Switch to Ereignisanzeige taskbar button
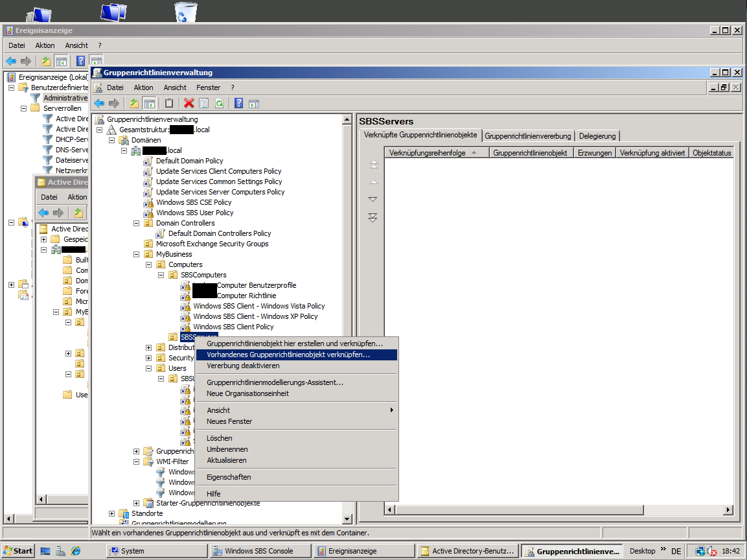747x560 pixels. [363, 551]
